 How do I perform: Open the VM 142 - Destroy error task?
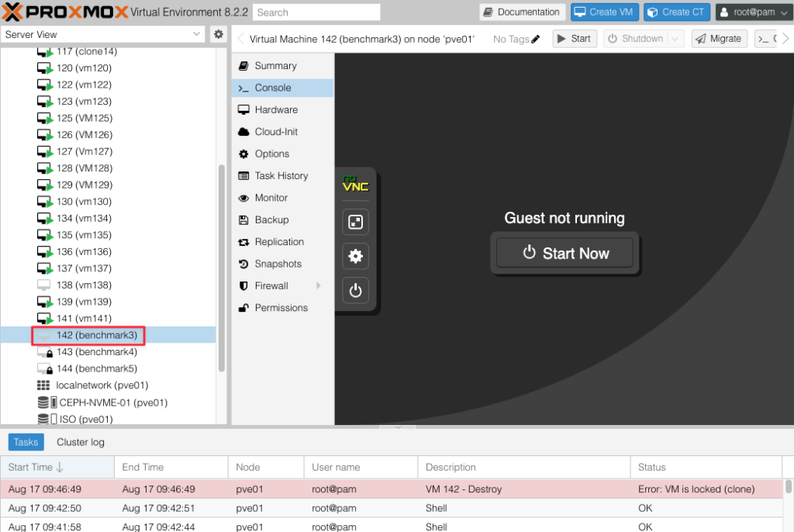(x=392, y=489)
